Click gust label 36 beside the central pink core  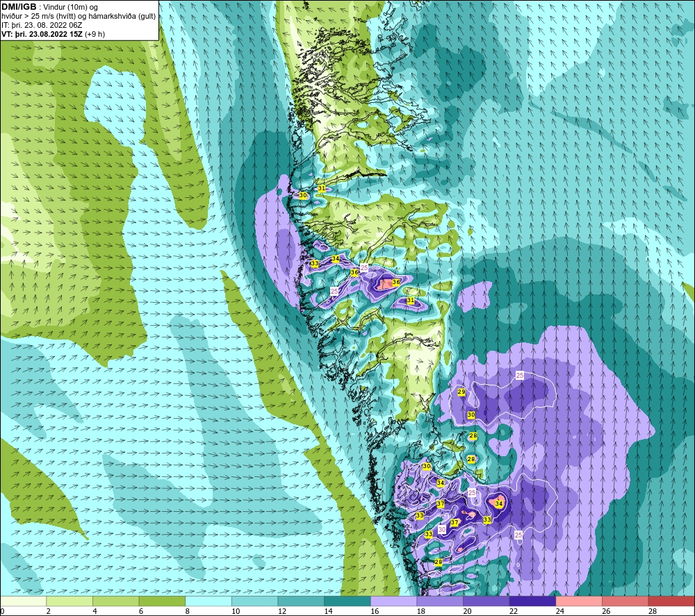pyautogui.click(x=396, y=282)
